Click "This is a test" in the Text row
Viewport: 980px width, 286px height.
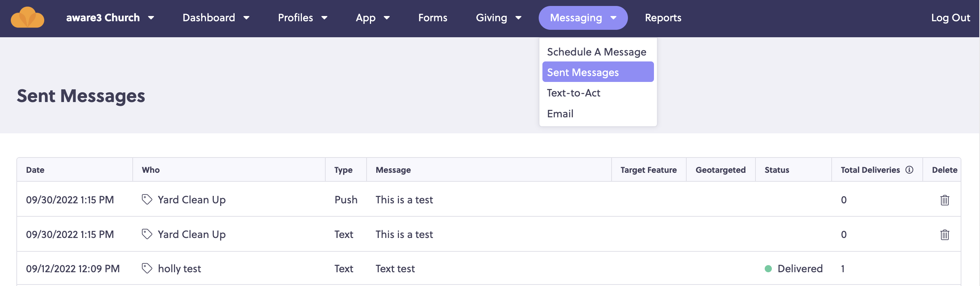404,234
